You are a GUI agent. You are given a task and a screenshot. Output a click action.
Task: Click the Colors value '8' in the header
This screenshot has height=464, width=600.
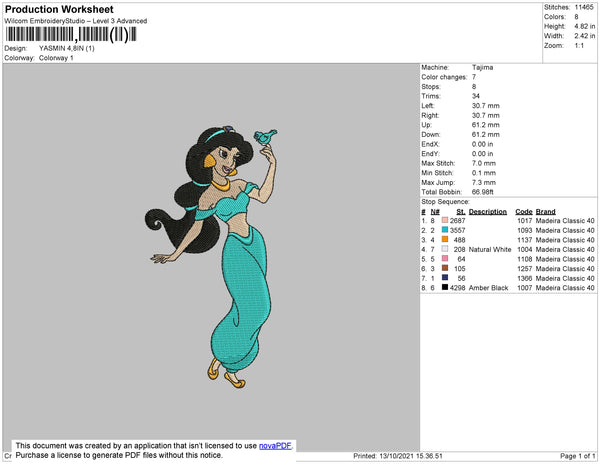pos(576,17)
